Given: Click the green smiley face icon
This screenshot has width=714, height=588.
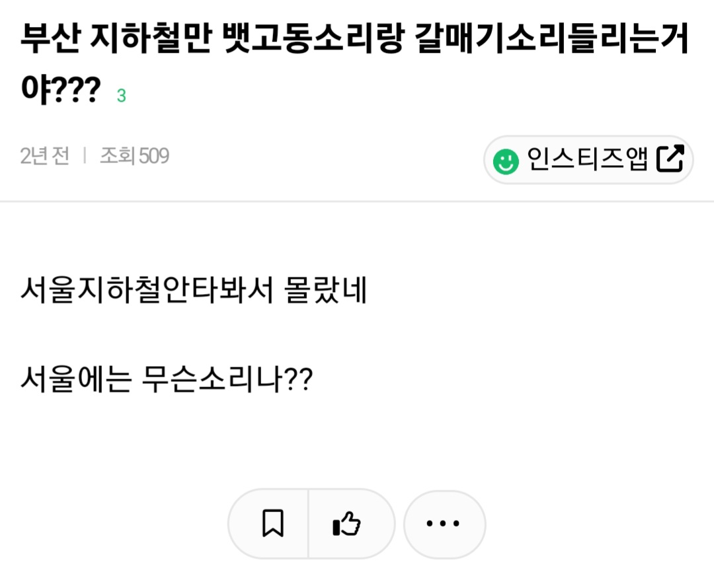Looking at the screenshot, I should [x=506, y=161].
